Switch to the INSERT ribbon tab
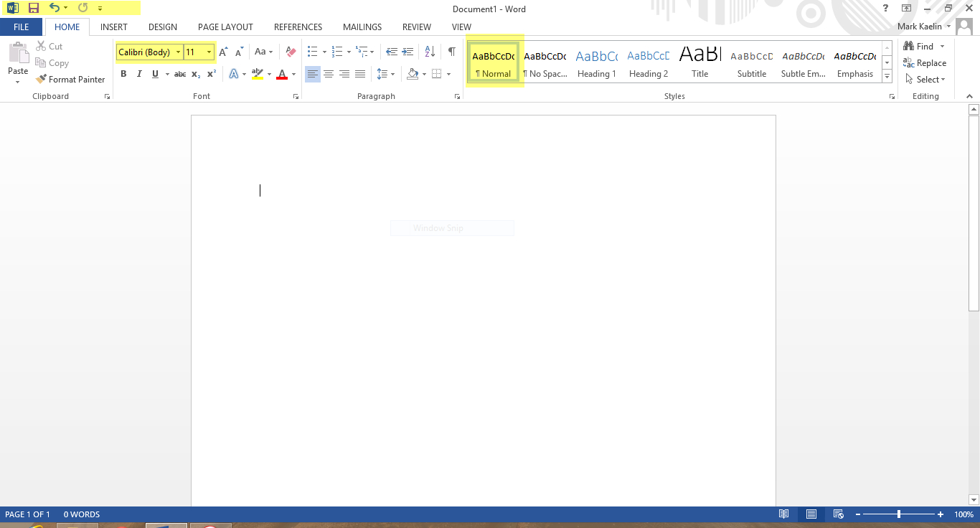This screenshot has width=980, height=528. click(114, 27)
